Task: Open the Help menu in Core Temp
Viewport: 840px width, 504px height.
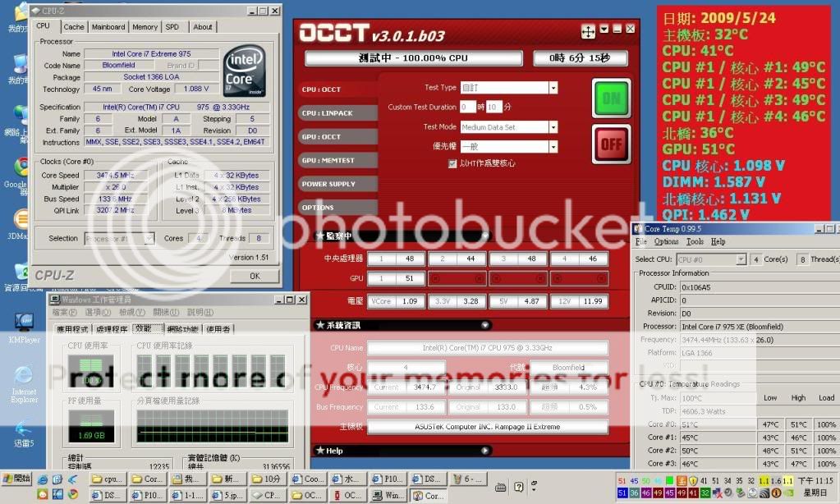Action: tap(718, 242)
